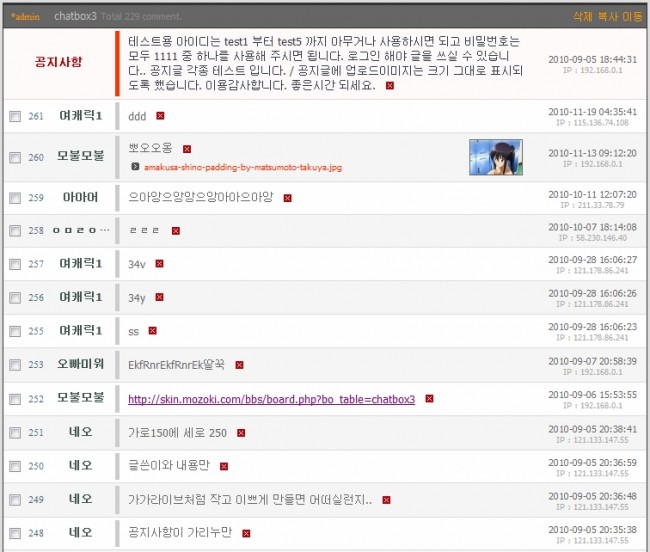
Task: Click the arrow icon beside the attached jpg filename
Action: [x=135, y=167]
